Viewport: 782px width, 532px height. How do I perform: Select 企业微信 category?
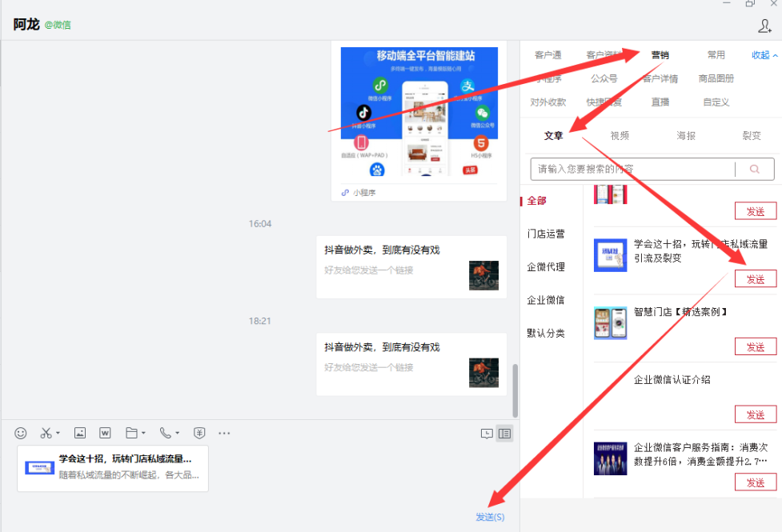(546, 300)
